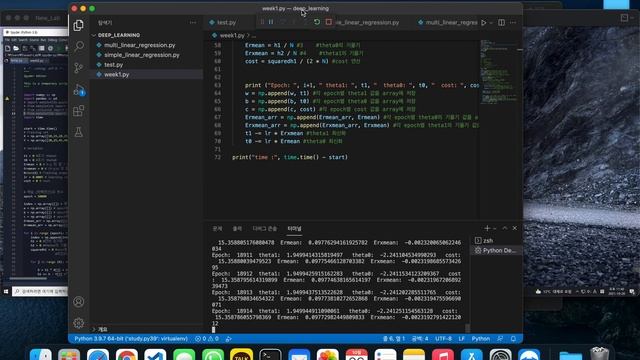Viewport: 640px width, 360px height.
Task: Open Safari from the dock
Action: click(98, 355)
